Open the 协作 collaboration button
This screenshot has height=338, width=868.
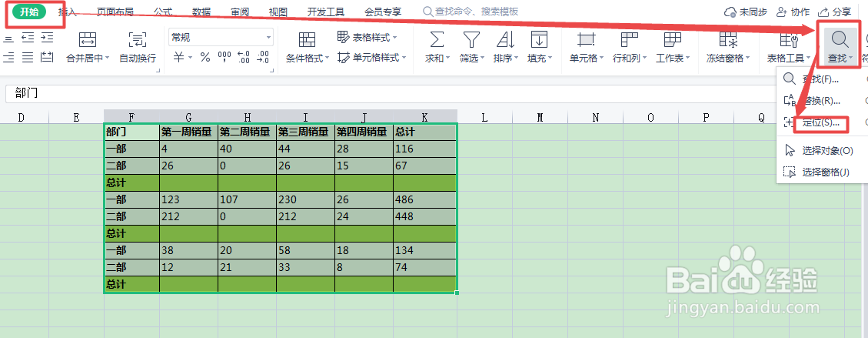793,12
